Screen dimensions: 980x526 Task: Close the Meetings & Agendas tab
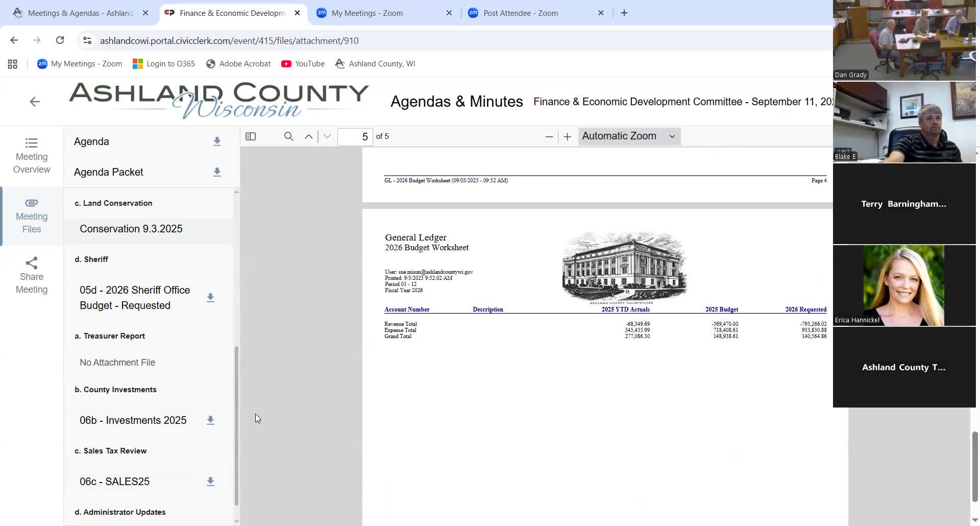[x=145, y=13]
